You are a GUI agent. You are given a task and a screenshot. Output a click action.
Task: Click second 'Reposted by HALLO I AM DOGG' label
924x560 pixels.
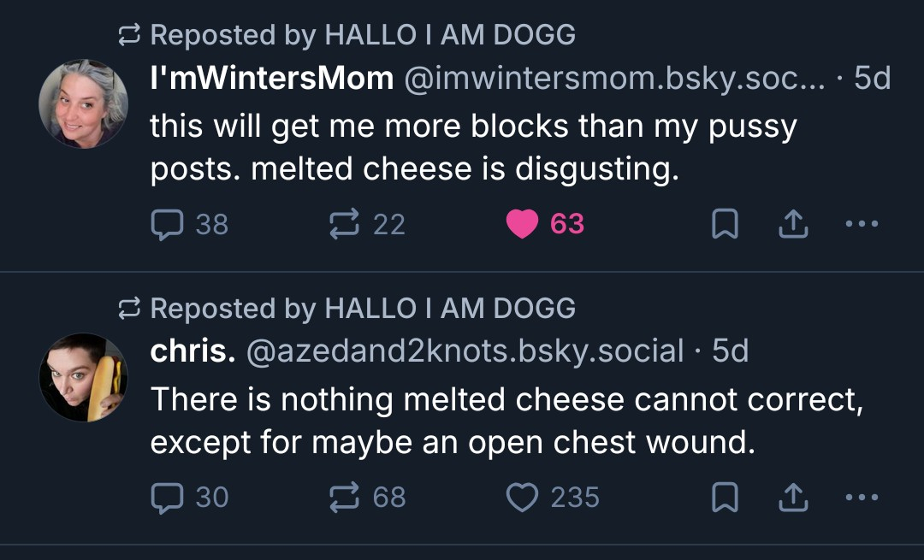[x=363, y=308]
